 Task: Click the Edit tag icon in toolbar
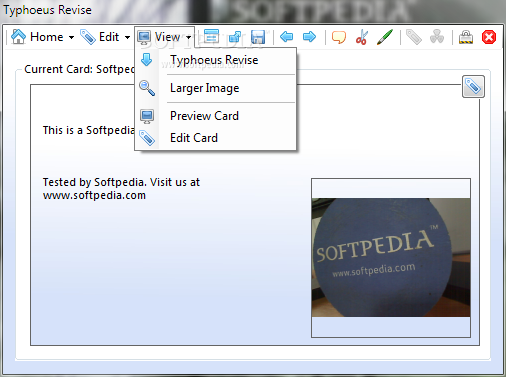[88, 37]
